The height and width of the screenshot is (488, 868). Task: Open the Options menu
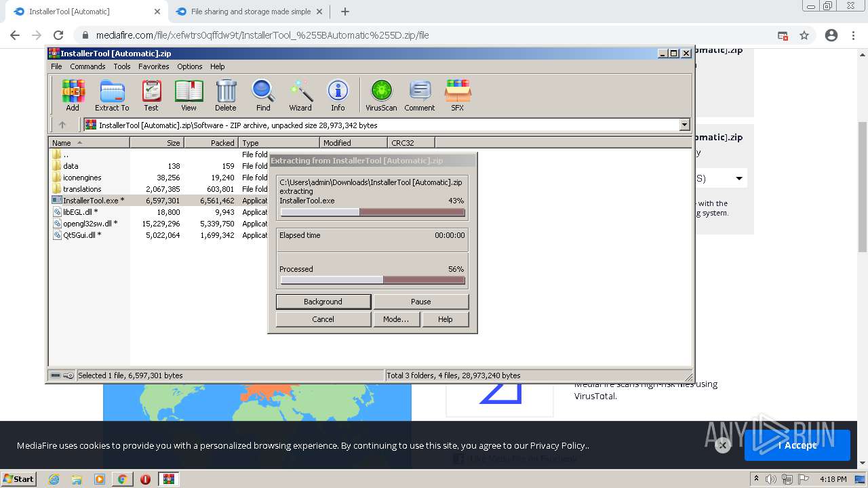click(190, 66)
